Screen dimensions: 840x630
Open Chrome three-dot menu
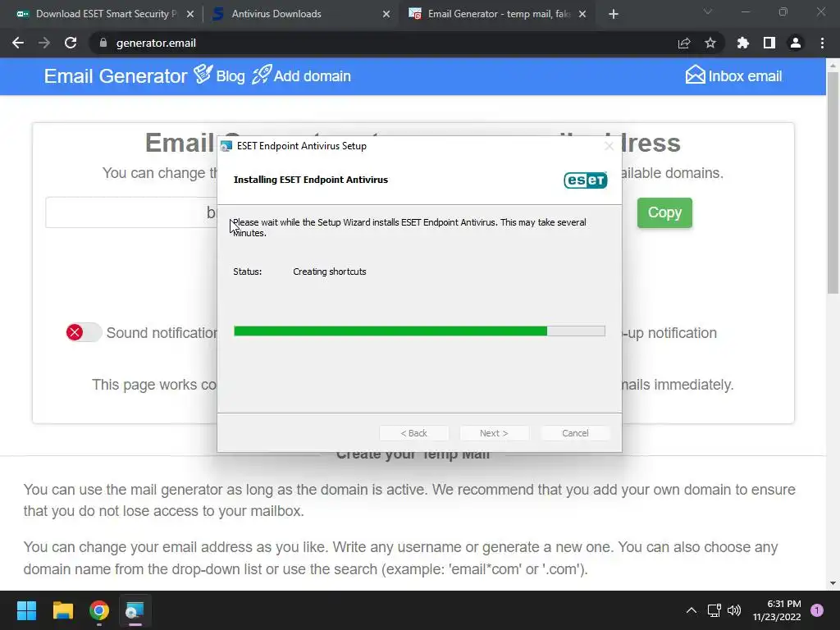pos(822,43)
